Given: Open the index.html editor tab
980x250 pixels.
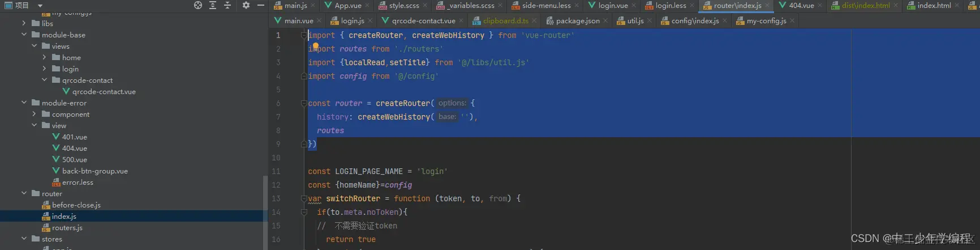Looking at the screenshot, I should (x=934, y=6).
